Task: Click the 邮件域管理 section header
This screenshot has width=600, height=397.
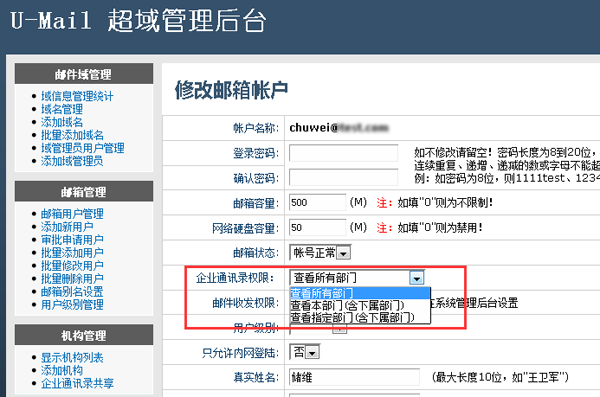Action: coord(84,74)
